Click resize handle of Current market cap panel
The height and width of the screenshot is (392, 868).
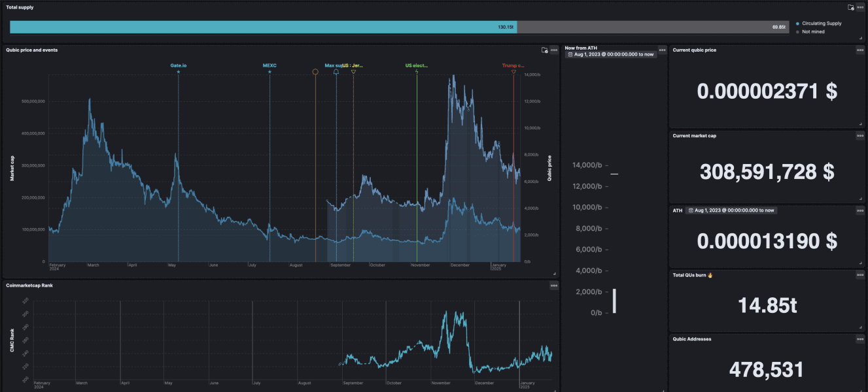click(x=860, y=198)
